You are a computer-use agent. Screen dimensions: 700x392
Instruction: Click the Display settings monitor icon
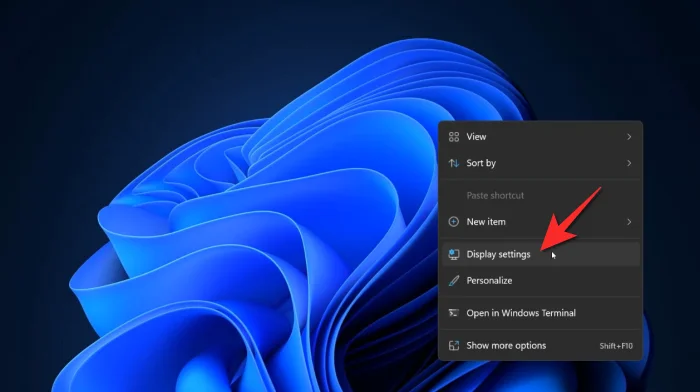(x=454, y=254)
